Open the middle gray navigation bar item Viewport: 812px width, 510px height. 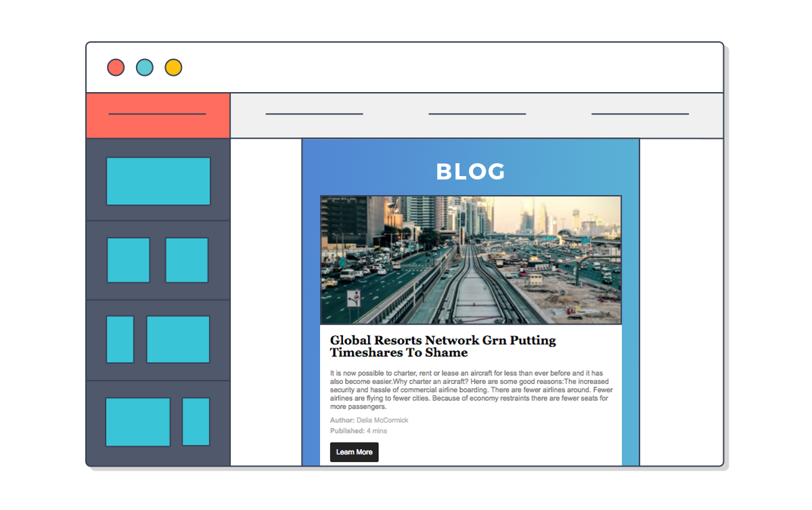click(477, 114)
